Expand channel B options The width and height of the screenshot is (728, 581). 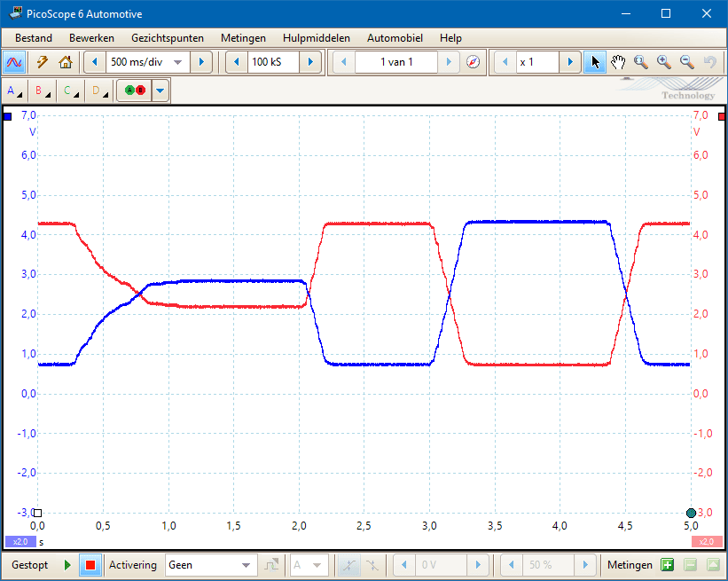pyautogui.click(x=43, y=90)
